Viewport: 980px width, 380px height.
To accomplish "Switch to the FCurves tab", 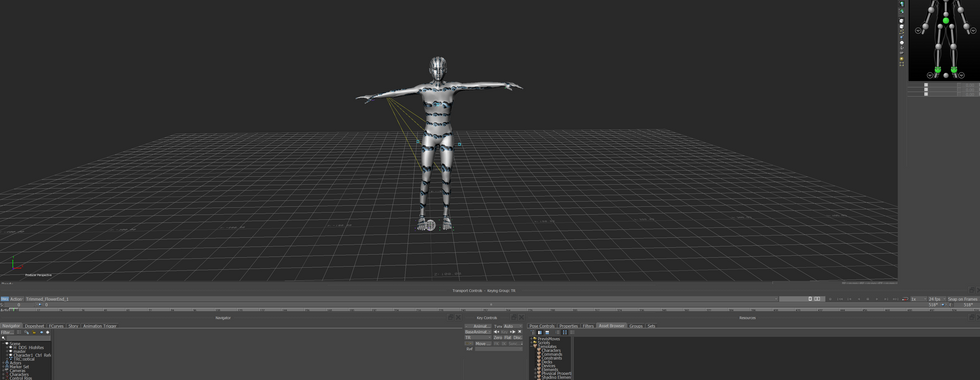I will pyautogui.click(x=56, y=326).
